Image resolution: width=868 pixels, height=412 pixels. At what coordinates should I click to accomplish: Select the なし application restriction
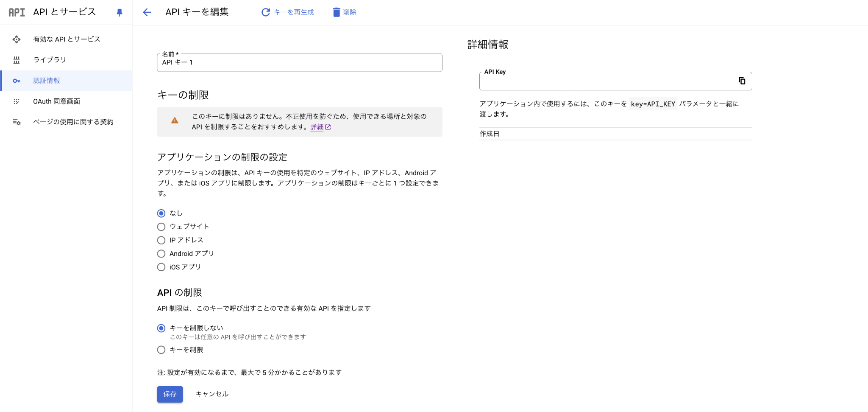click(x=161, y=213)
